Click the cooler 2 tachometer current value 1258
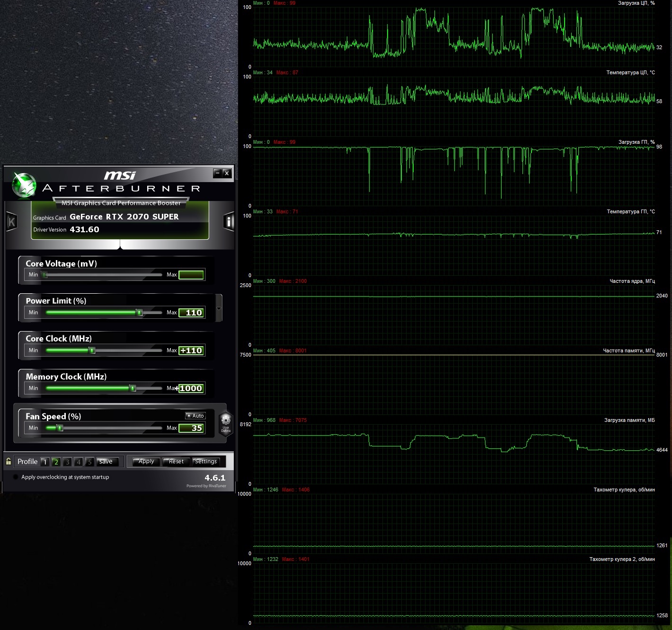Viewport: 672px width, 630px height. point(662,616)
